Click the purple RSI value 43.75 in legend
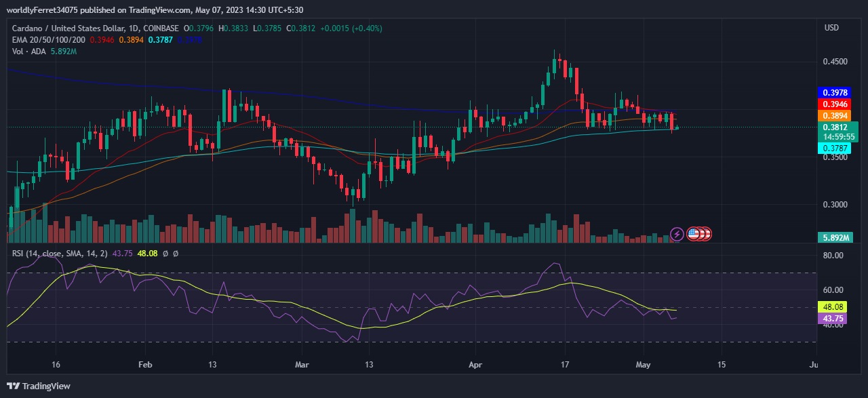This screenshot has height=398, width=868. tap(122, 254)
